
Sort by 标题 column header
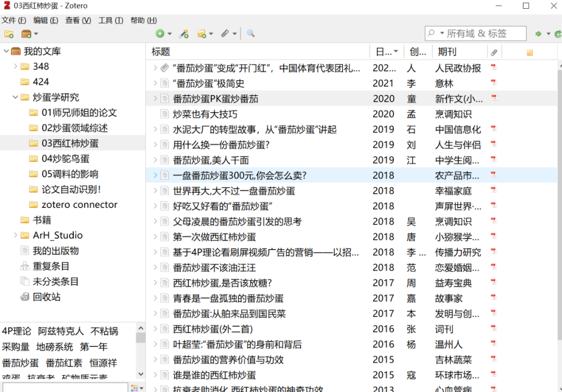click(258, 52)
